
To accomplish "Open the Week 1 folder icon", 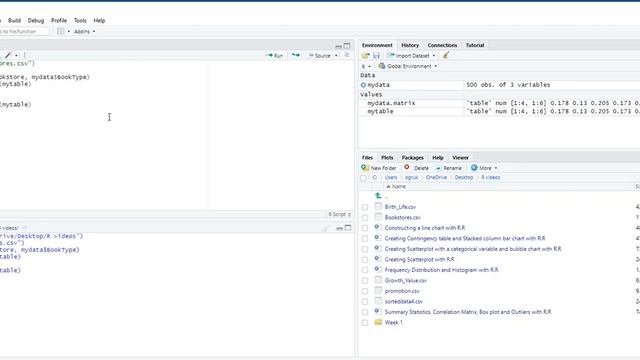I will point(378,322).
